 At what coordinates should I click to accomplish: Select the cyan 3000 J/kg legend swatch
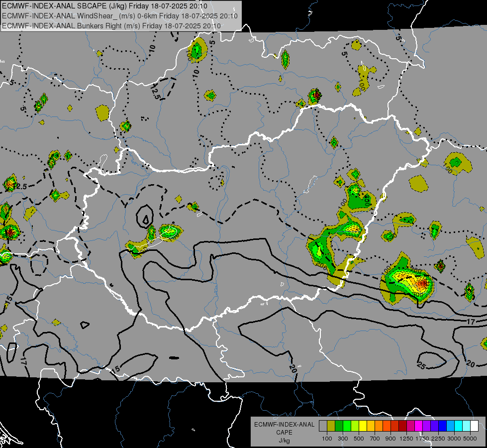459,426
